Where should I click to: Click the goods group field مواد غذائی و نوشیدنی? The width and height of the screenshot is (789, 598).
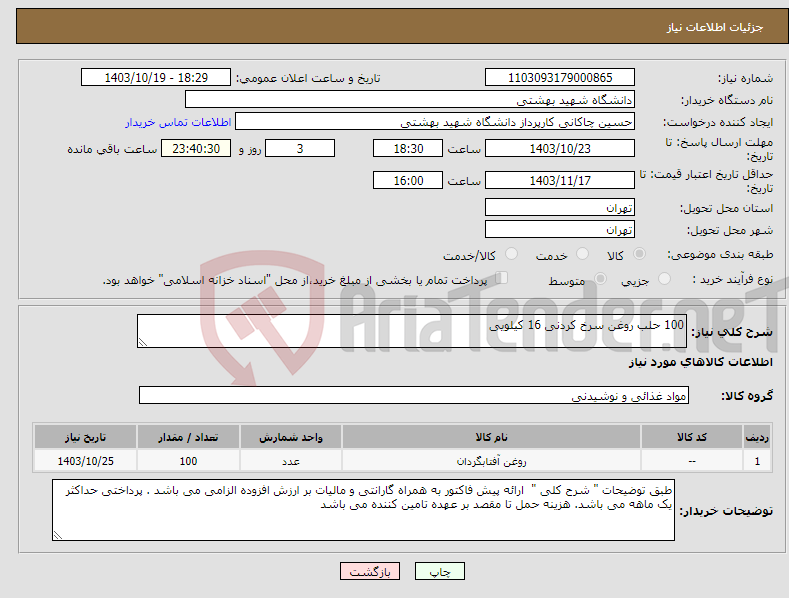[414, 396]
